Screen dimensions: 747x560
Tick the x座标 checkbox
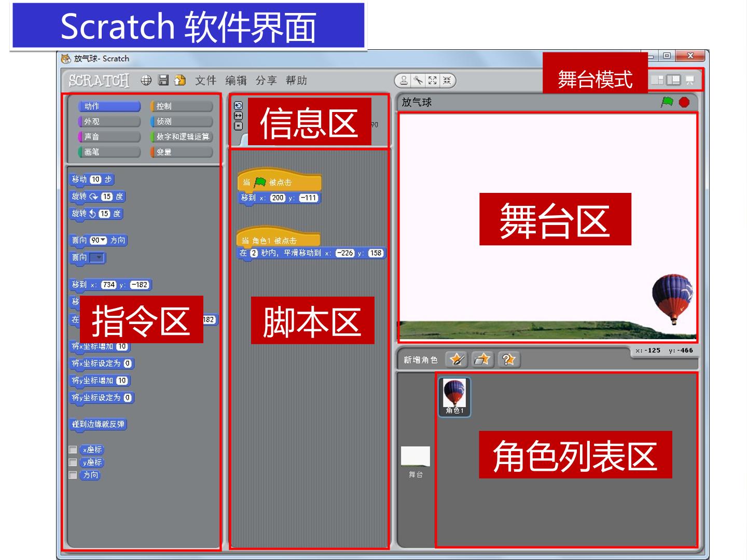[x=73, y=450]
